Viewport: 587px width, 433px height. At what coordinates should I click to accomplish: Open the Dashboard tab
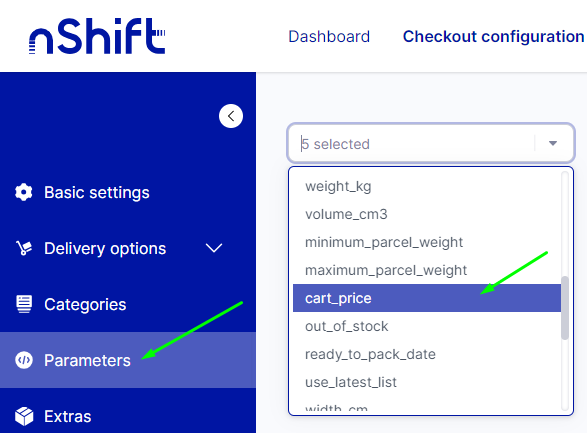329,37
